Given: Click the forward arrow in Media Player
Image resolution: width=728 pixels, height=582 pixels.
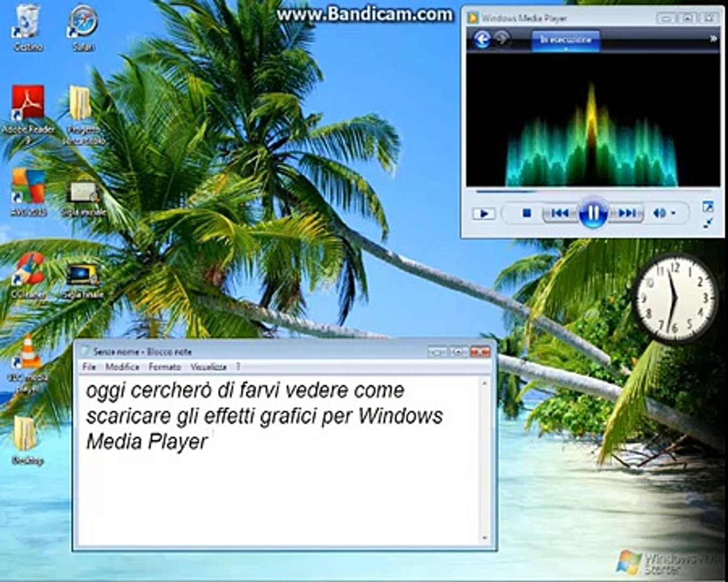Looking at the screenshot, I should click(502, 39).
